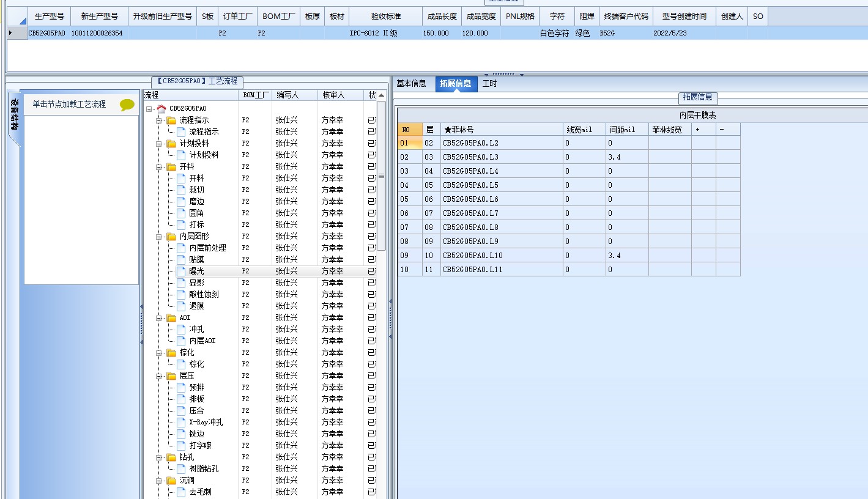Image resolution: width=868 pixels, height=499 pixels.
Task: Click the 线宽mil column header
Action: point(584,130)
